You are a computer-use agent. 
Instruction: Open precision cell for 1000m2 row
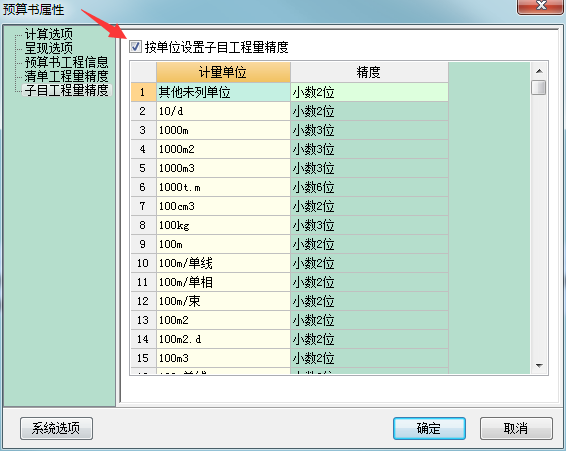click(369, 149)
